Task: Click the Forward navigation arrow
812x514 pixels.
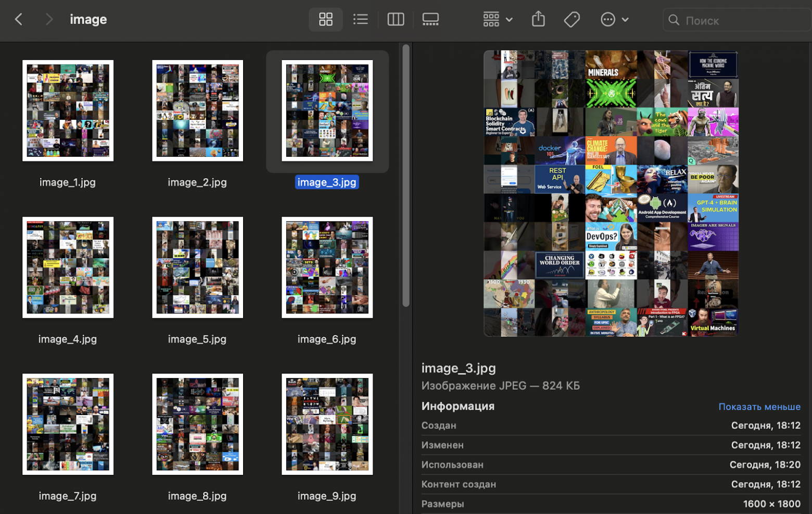Action: coord(49,20)
